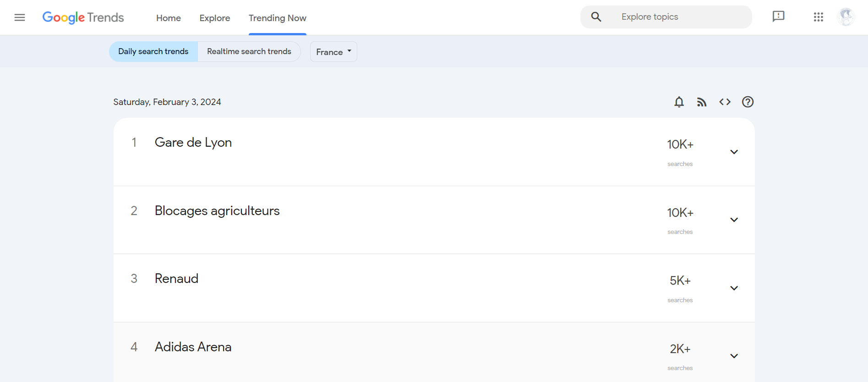
Task: Go to the Home tab
Action: [169, 18]
